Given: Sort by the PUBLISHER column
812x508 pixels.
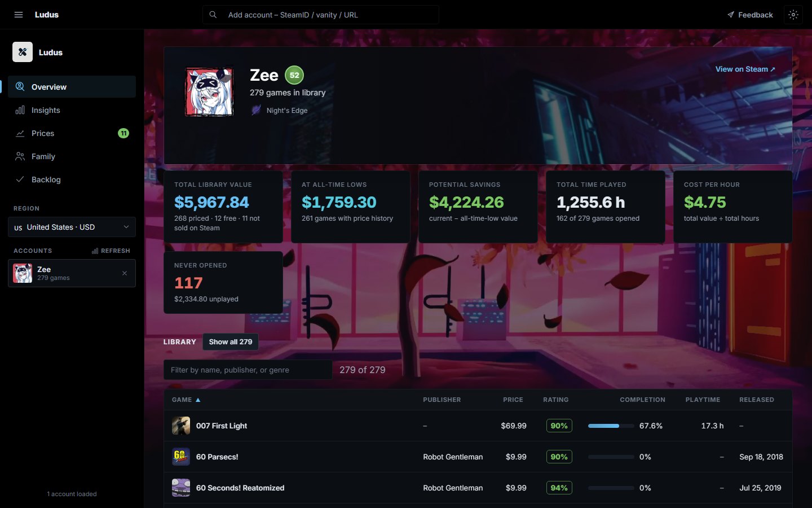Looking at the screenshot, I should click(442, 400).
